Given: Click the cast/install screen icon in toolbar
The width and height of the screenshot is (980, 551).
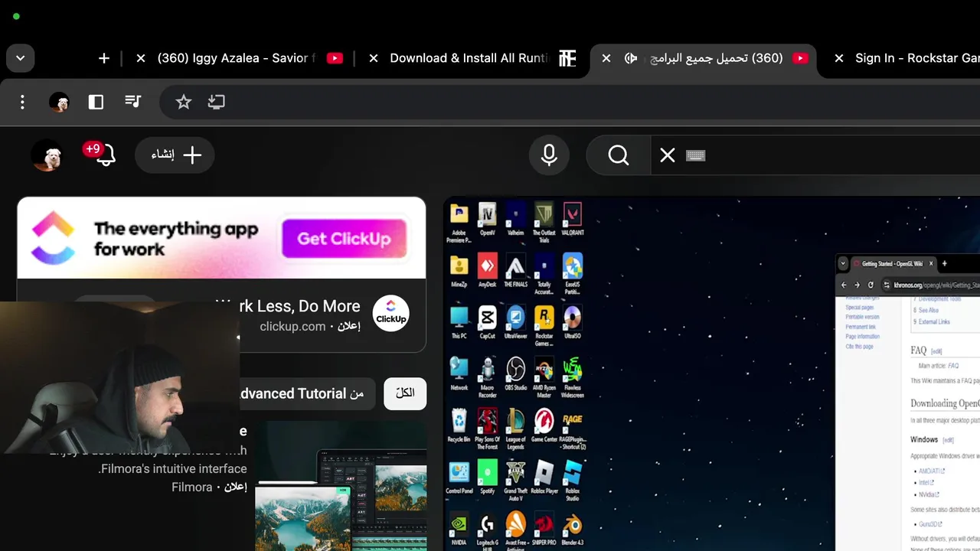Looking at the screenshot, I should (x=217, y=102).
